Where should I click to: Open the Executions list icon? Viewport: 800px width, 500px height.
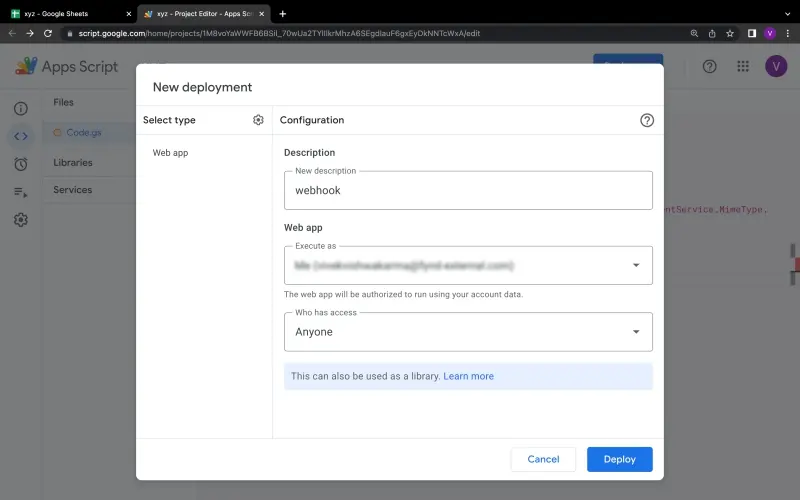21,192
